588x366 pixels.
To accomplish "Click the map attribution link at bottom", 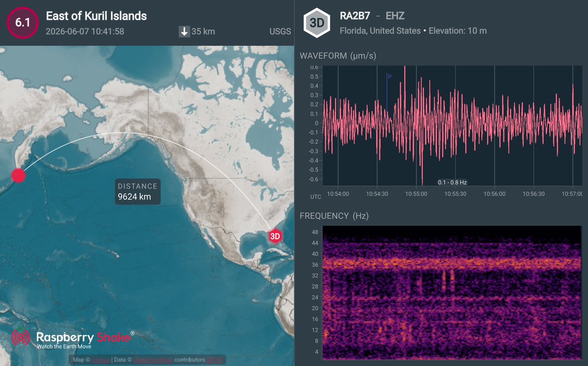I will (148, 360).
